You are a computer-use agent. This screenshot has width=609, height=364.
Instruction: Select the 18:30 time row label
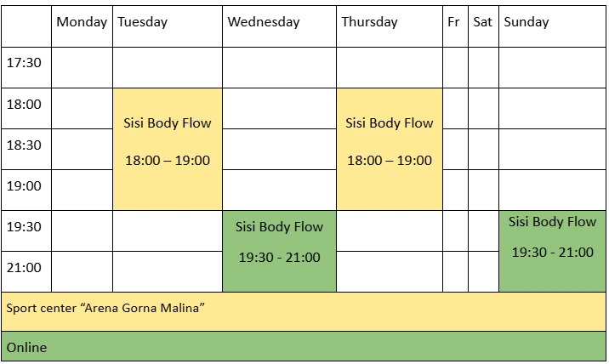coord(24,145)
